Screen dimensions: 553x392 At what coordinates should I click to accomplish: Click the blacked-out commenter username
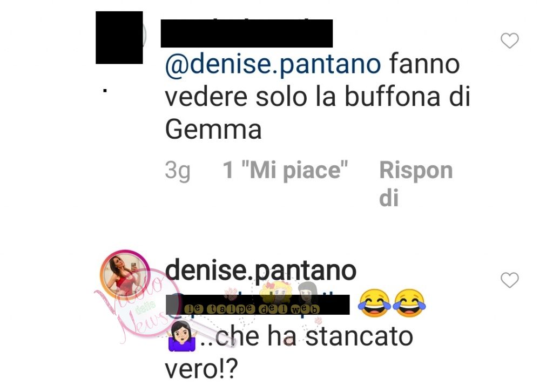click(246, 33)
